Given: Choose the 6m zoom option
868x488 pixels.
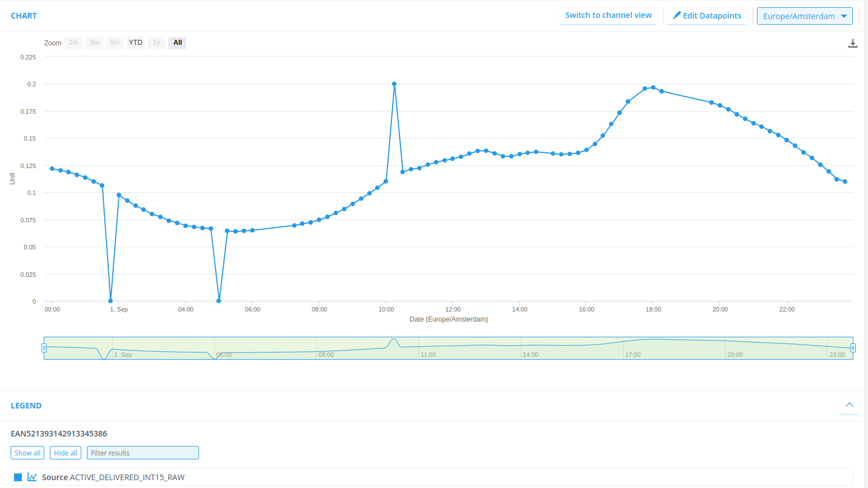Looking at the screenshot, I should coord(115,43).
